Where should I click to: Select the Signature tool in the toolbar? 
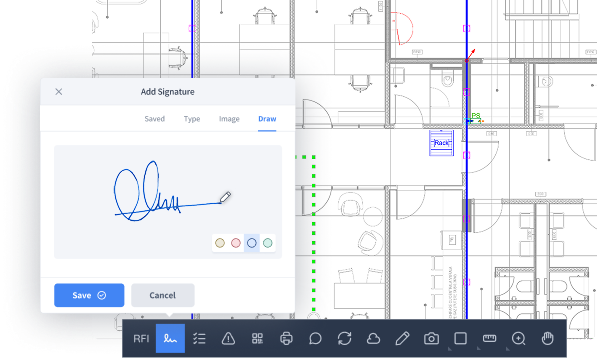pyautogui.click(x=170, y=338)
